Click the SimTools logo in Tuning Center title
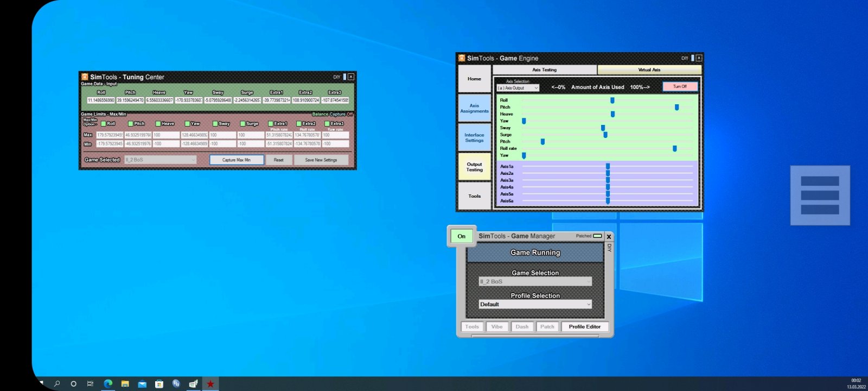This screenshot has height=391, width=868. (85, 77)
